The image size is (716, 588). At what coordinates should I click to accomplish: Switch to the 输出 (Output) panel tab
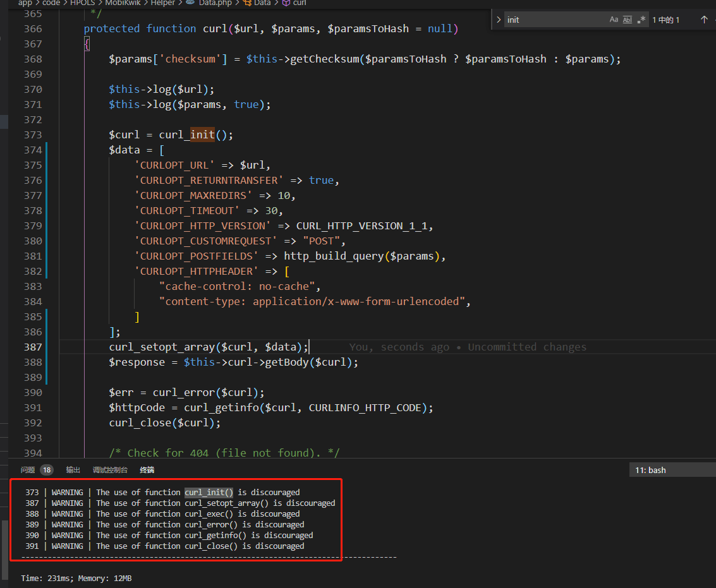(x=73, y=470)
